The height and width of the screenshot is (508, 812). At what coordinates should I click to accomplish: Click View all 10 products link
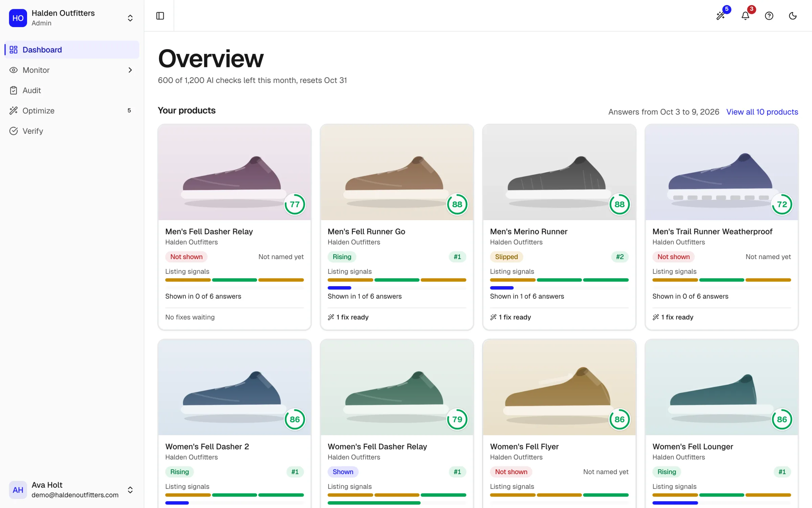[762, 112]
